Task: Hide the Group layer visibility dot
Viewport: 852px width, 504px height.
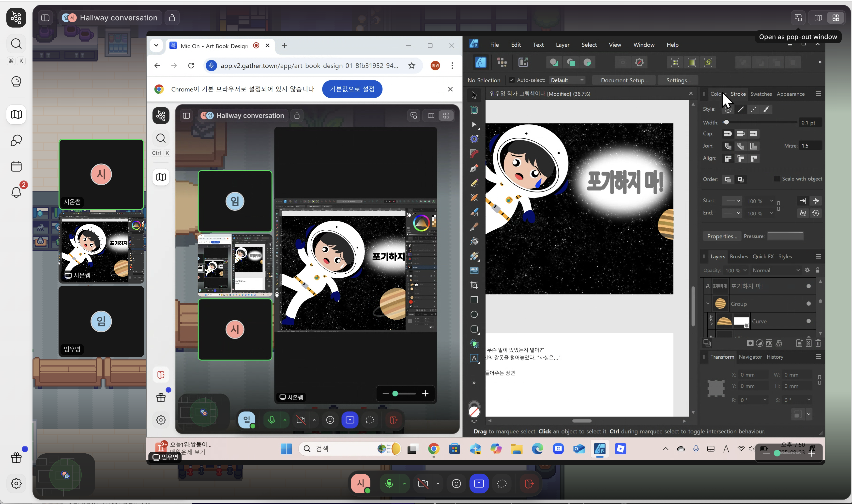Action: 808,304
